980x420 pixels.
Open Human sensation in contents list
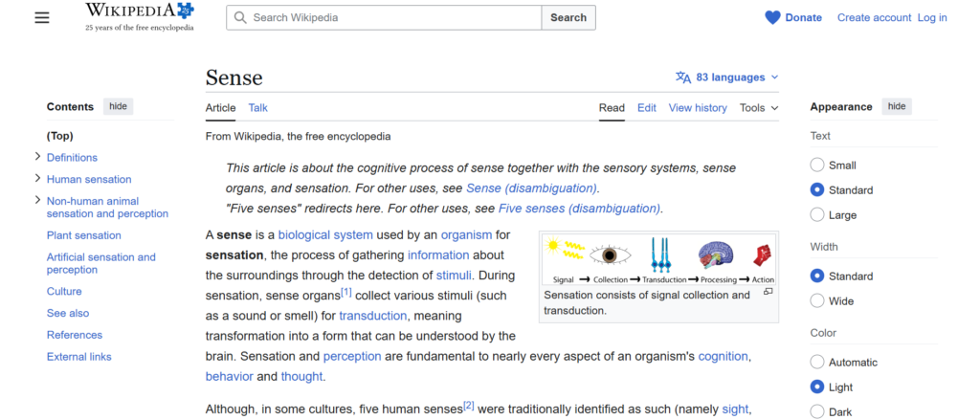(x=89, y=179)
